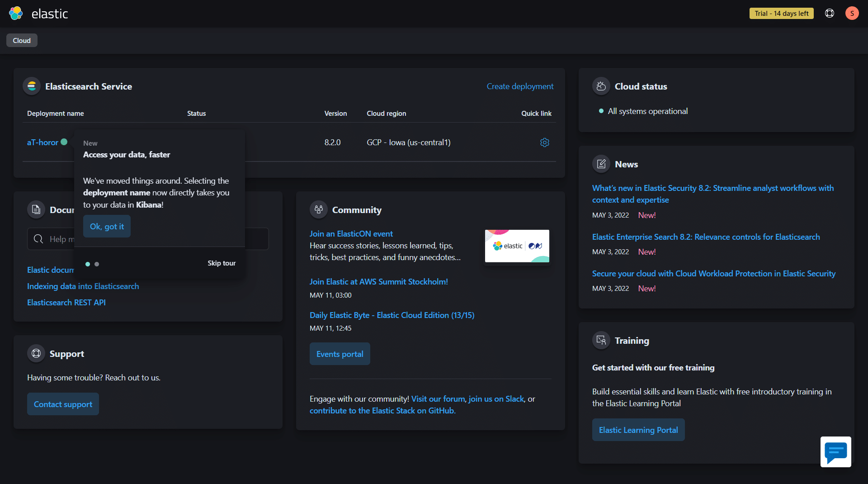Click version value 8.2.0
This screenshot has height=484, width=868.
[332, 142]
